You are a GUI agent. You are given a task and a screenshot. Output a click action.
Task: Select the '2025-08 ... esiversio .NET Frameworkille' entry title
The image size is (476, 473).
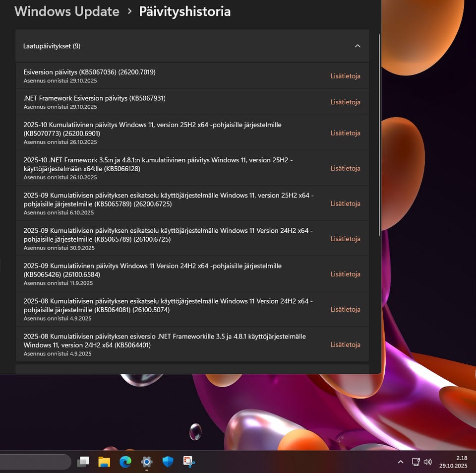click(165, 340)
